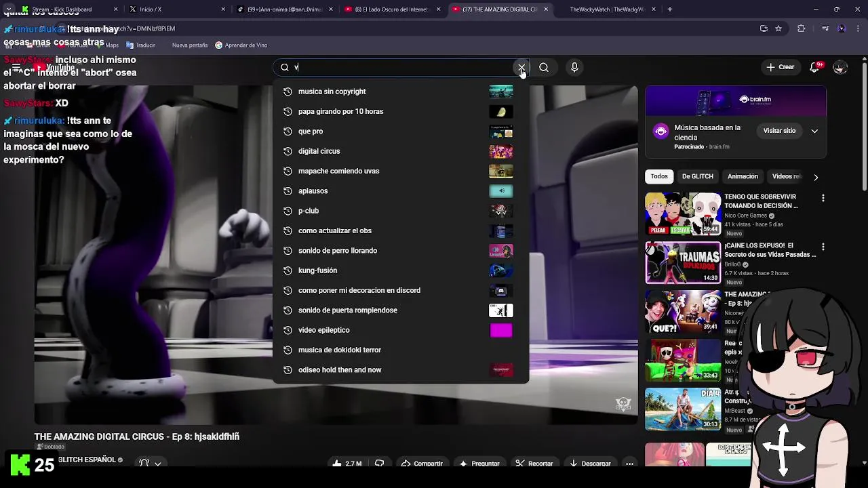Open the 39:41 'QUE?!' video thumbnail
Image resolution: width=868 pixels, height=488 pixels.
coord(683,311)
